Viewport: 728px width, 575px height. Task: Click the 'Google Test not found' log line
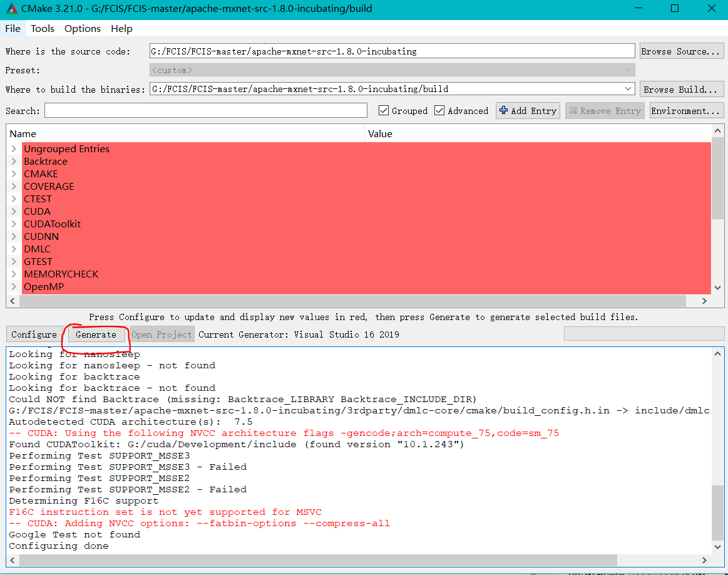74,534
